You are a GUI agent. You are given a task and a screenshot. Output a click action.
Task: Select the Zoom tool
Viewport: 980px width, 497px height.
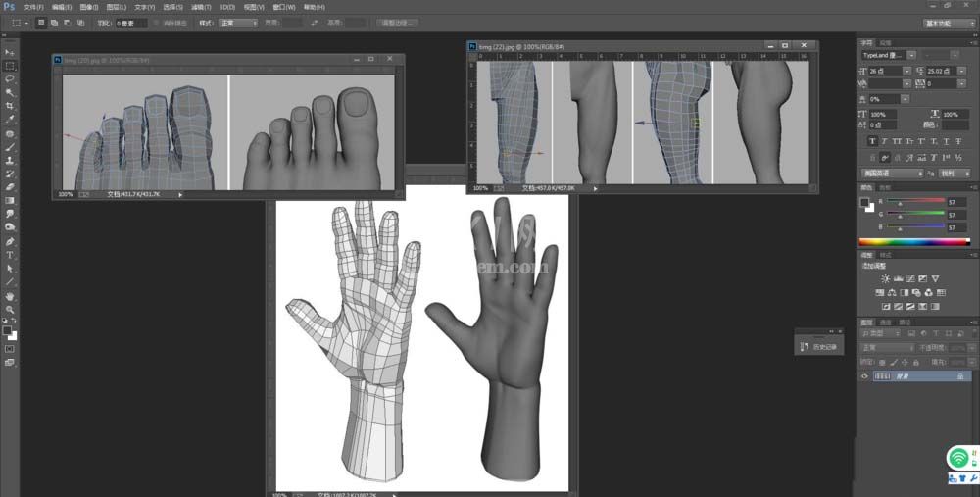(10, 310)
